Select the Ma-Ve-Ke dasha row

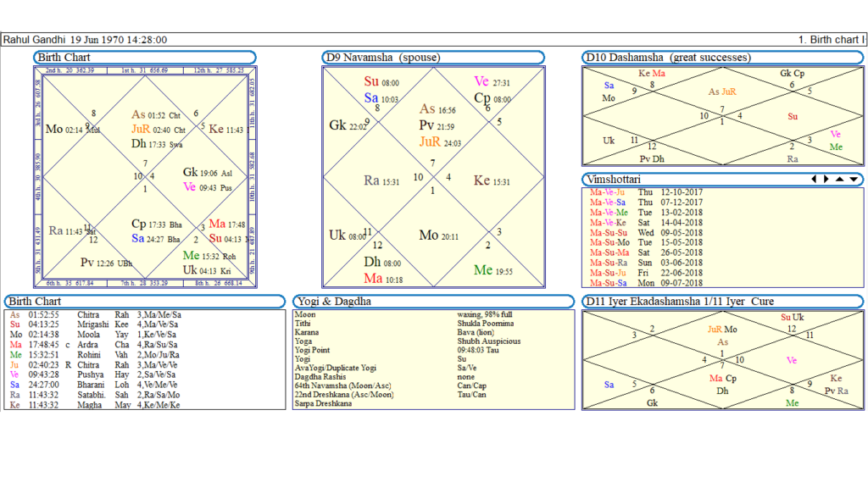point(646,223)
